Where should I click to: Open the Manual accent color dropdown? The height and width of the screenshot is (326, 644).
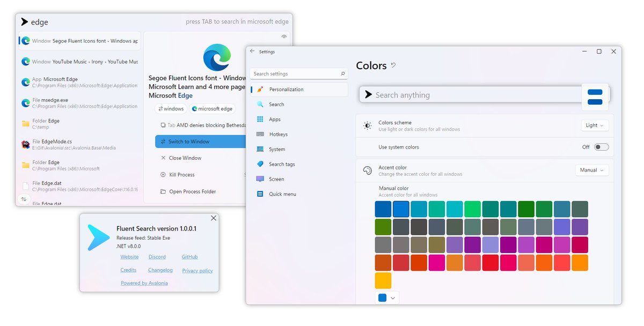592,170
